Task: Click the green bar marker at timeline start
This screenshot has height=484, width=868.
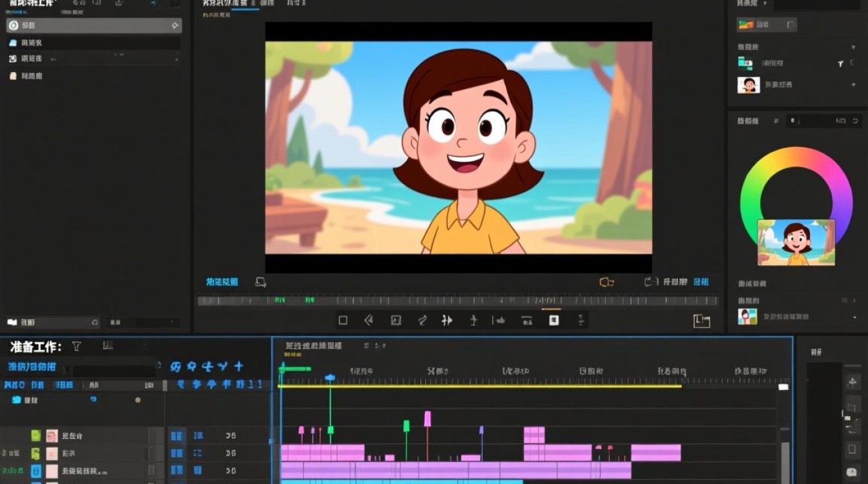Action: [295, 368]
